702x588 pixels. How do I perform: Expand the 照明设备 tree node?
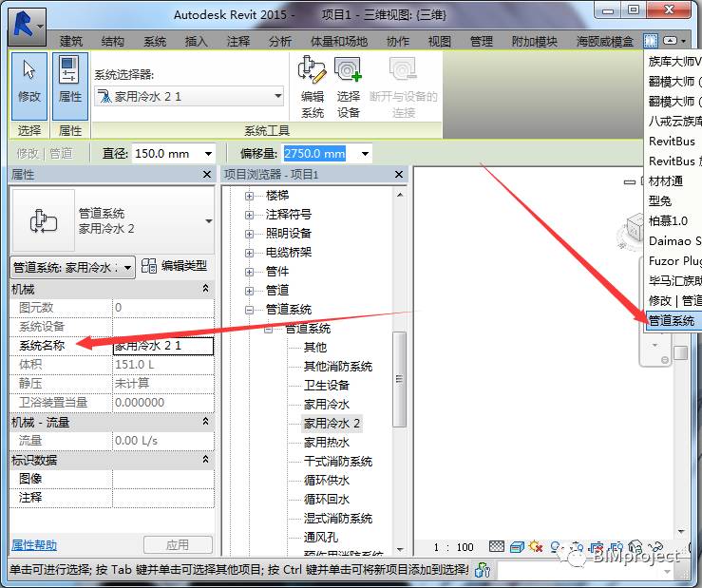(x=250, y=234)
